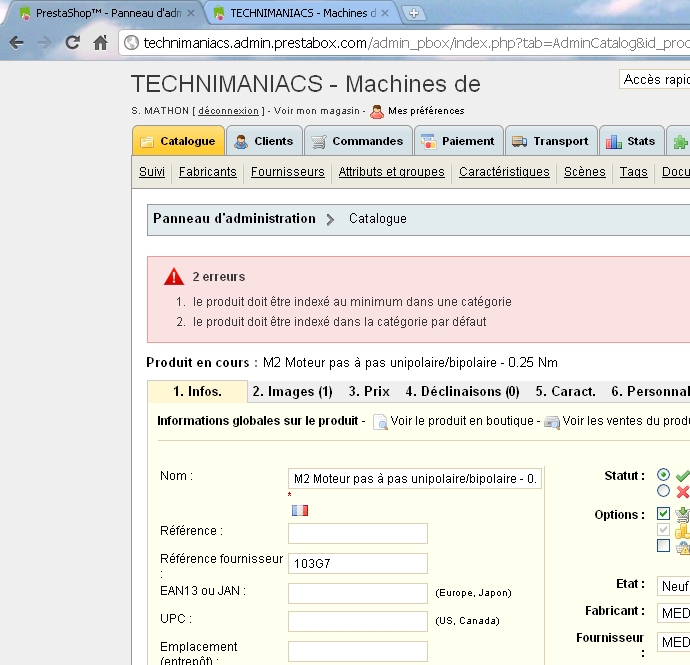Click into the UPC input field
Screen dimensions: 690x665
(358, 621)
